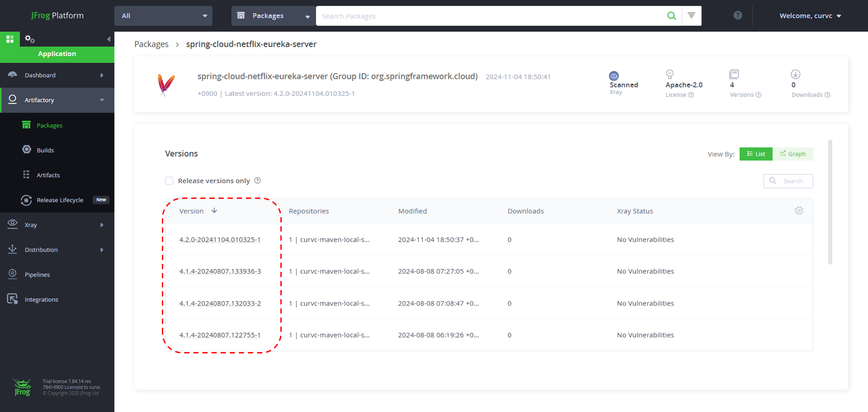Enable Release versions only checkbox
The height and width of the screenshot is (412, 868).
coord(169,181)
